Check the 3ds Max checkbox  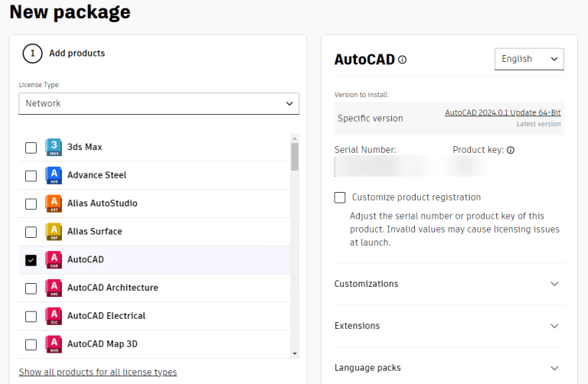point(31,148)
